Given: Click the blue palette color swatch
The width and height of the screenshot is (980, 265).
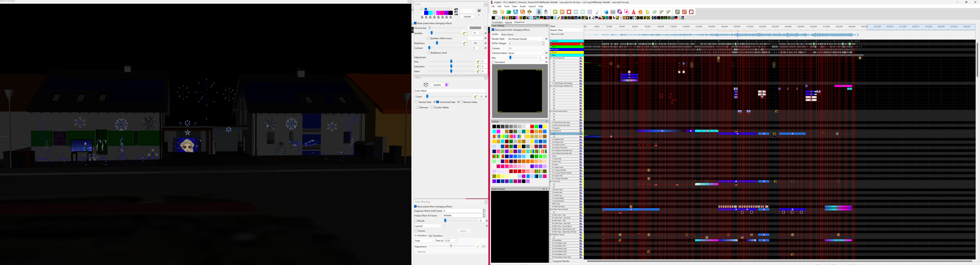Looking at the screenshot, I should [426, 13].
